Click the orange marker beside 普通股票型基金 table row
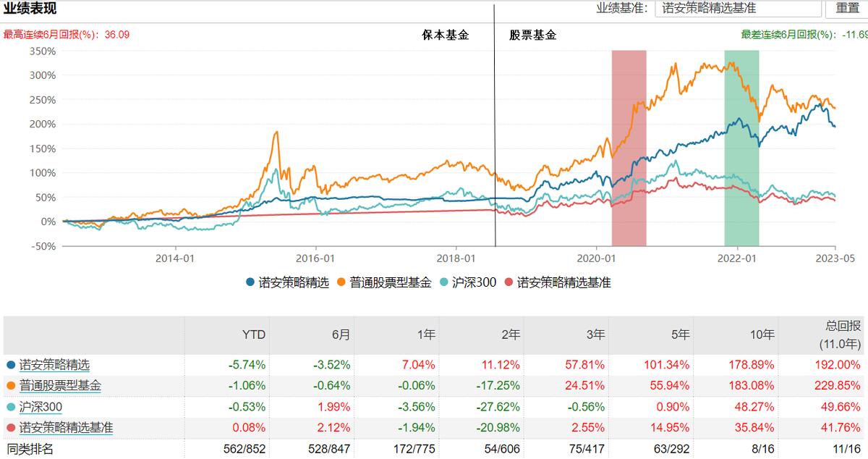The width and height of the screenshot is (868, 459). click(10, 385)
